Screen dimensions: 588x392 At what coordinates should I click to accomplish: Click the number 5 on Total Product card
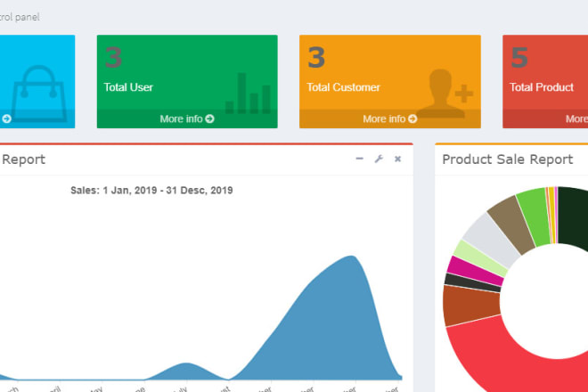point(519,57)
